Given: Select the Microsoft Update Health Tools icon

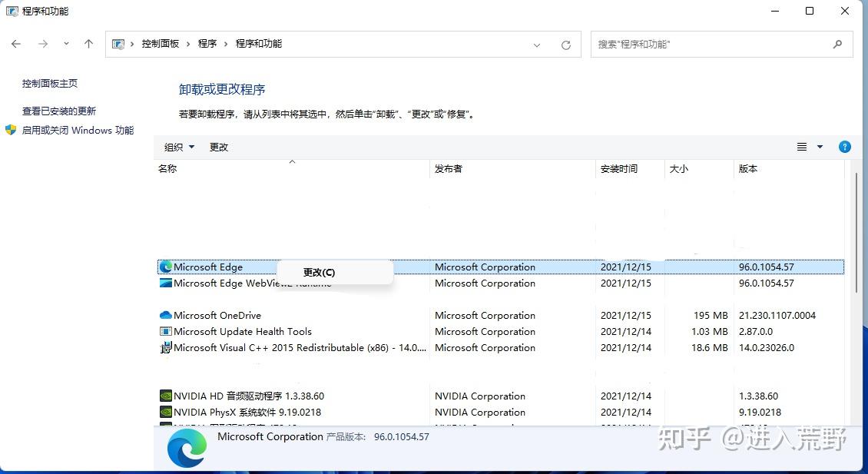Looking at the screenshot, I should coord(165,331).
